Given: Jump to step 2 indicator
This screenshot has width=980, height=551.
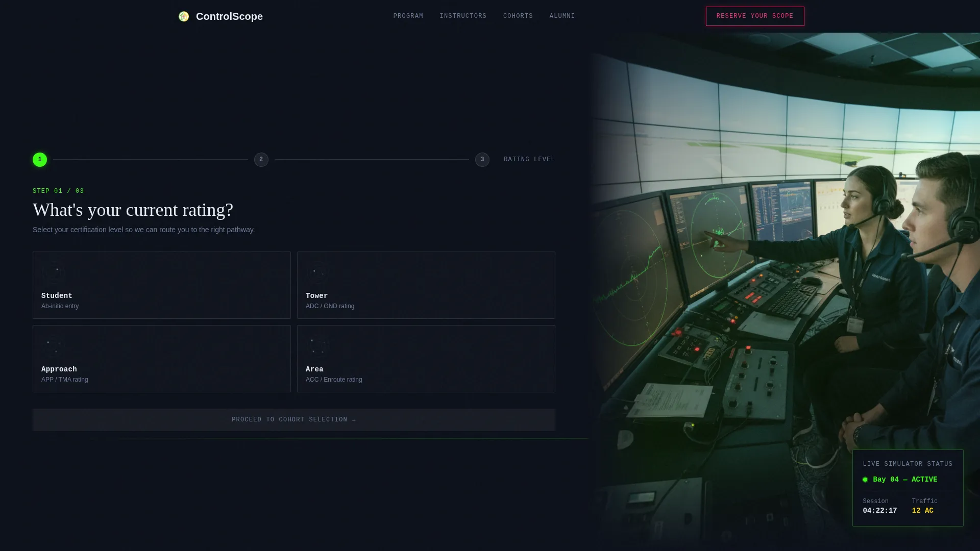Looking at the screenshot, I should click(261, 160).
